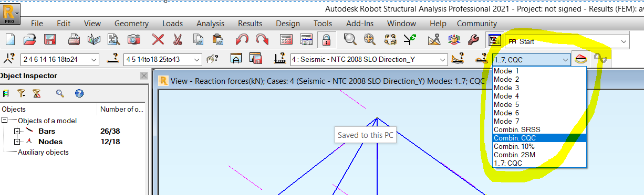Click red-striped load envelope icon

point(580,59)
